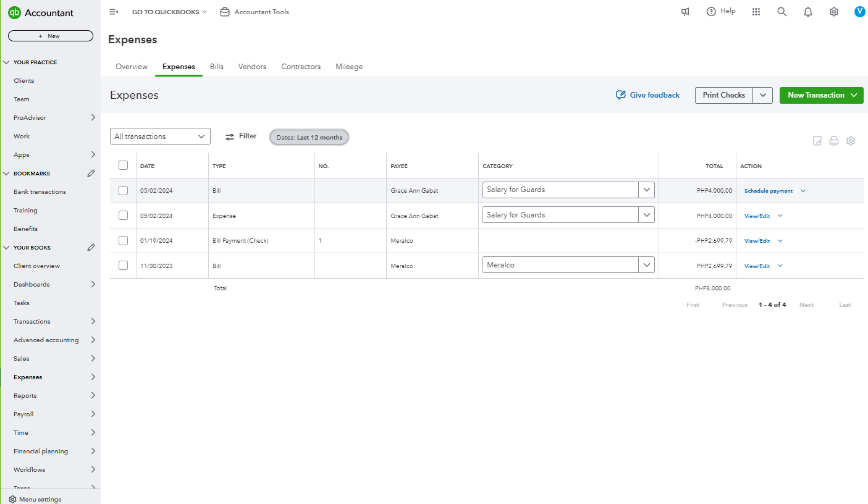
Task: Collapse the YOUR PRACTICE section
Action: [6, 62]
